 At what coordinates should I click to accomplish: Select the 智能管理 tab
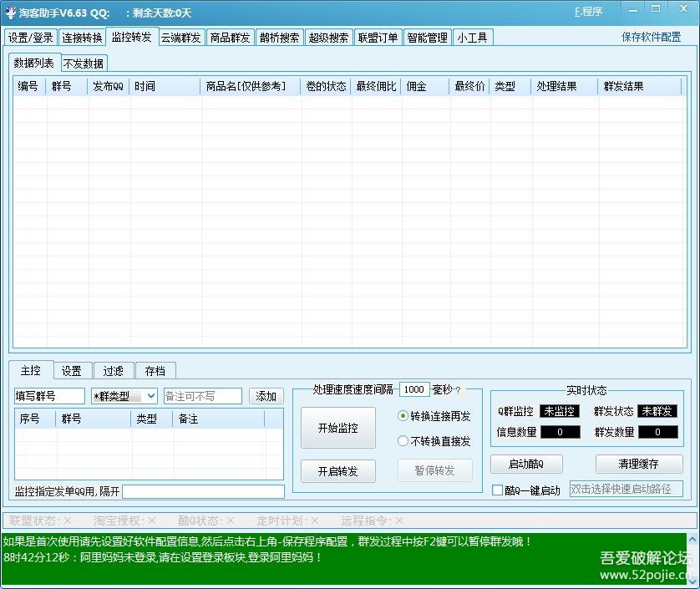click(x=427, y=38)
